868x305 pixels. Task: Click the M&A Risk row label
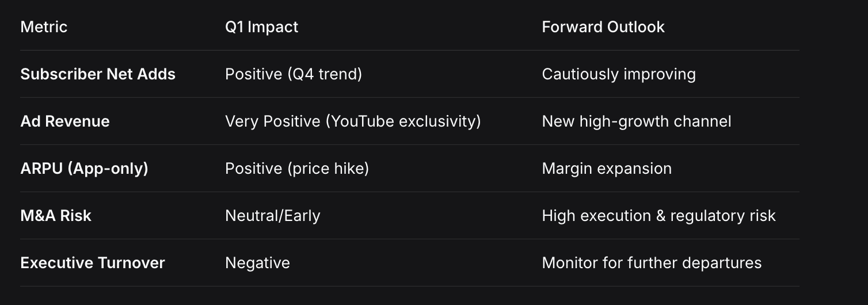(56, 216)
